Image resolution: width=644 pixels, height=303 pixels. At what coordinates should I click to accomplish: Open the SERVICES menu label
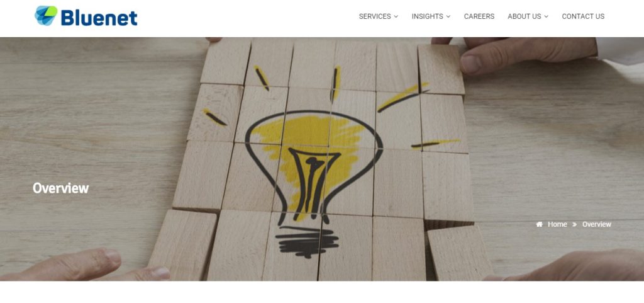pyautogui.click(x=375, y=16)
